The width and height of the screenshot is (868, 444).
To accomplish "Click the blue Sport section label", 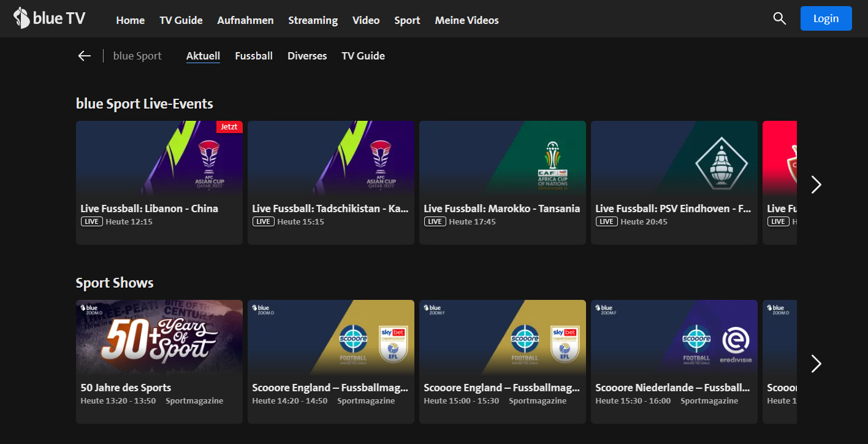I will click(x=137, y=56).
